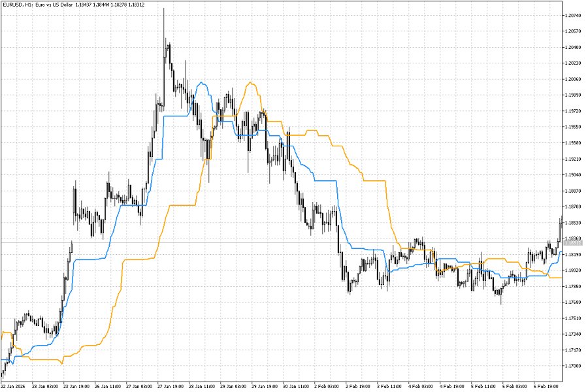Pick the 26 Jan 11:00 time label

[x=108, y=386]
